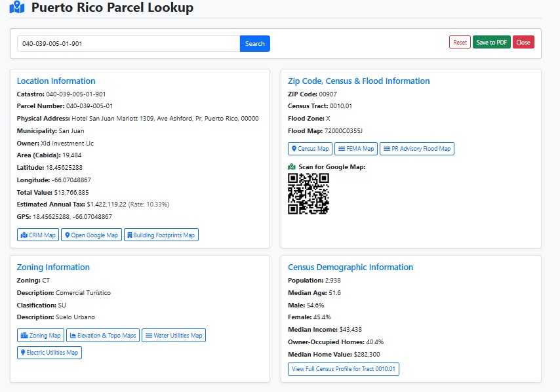Click the map logo icon beside the page title
Image resolution: width=560 pixels, height=392 pixels.
coord(17,9)
